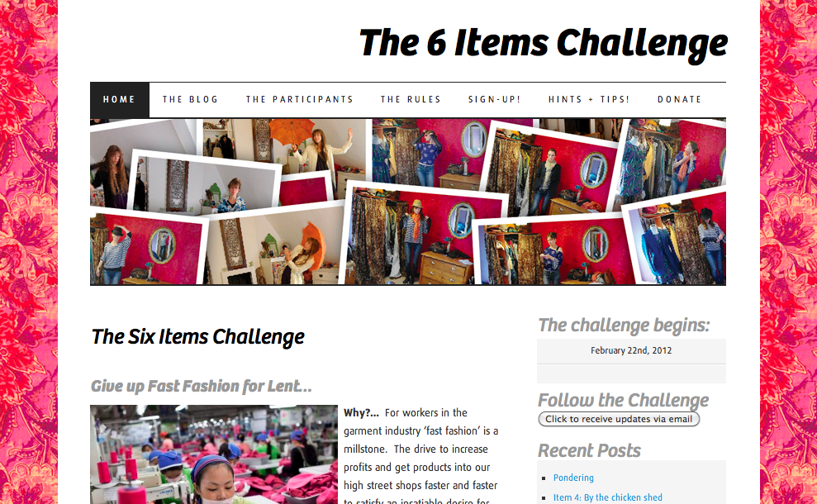
Task: Open the Pondering recent post
Action: (x=573, y=478)
